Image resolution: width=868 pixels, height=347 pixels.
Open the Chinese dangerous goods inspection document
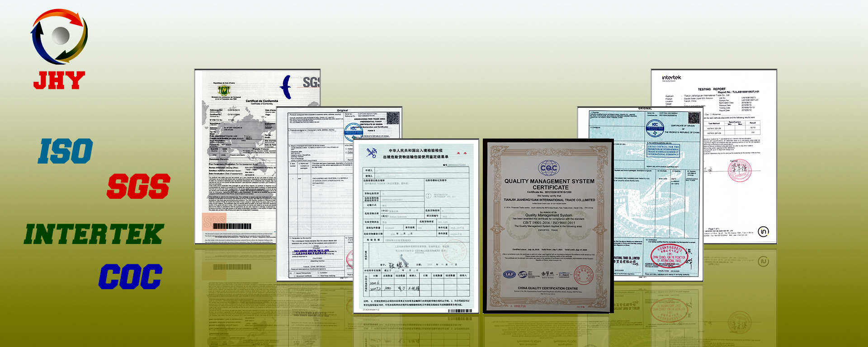[x=415, y=226]
